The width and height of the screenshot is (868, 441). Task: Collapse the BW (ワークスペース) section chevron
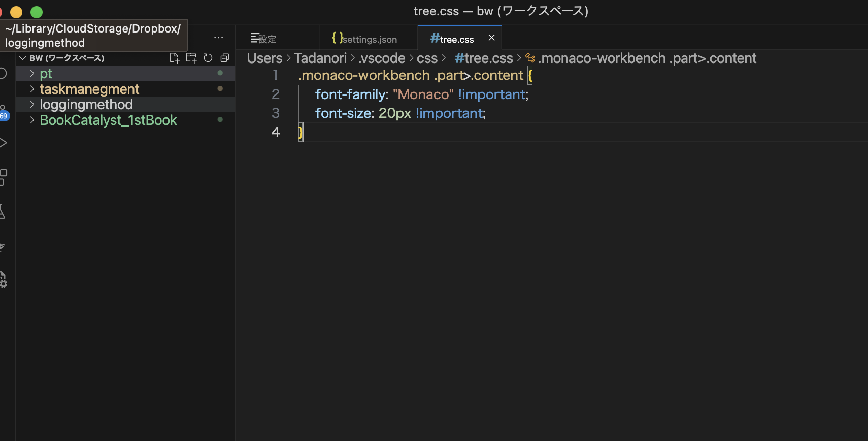pyautogui.click(x=23, y=58)
